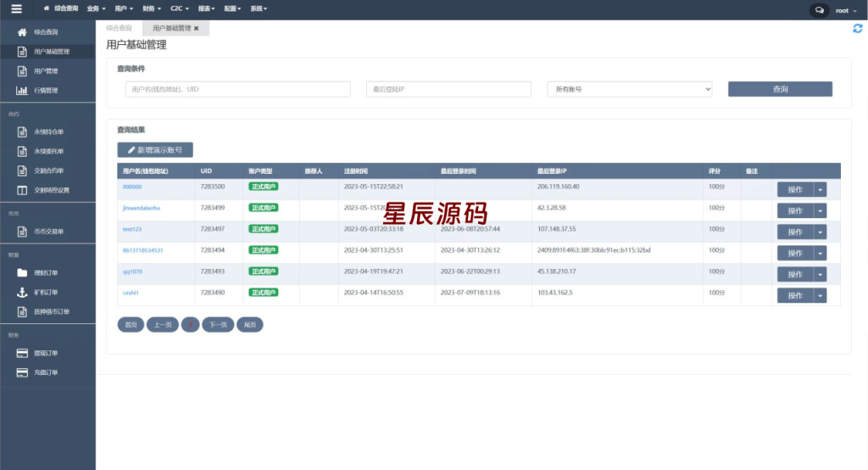
Task: Click the 用户管理 document icon in the sidebar
Action: [22, 71]
